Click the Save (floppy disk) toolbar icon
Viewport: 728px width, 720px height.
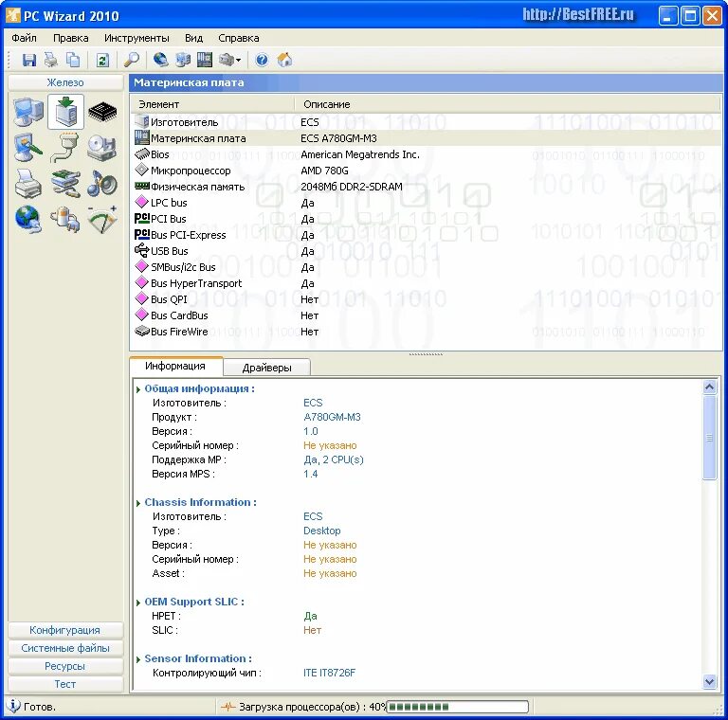click(x=29, y=60)
